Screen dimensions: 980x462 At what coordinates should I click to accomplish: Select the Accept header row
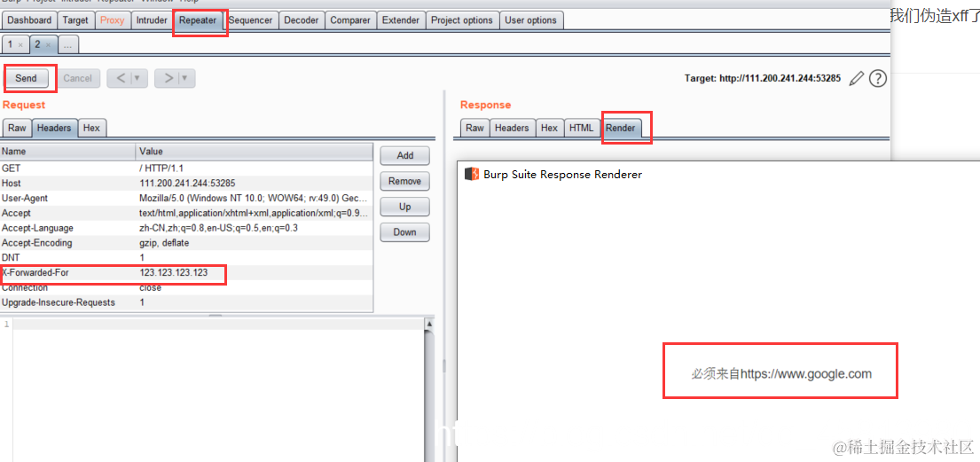186,213
